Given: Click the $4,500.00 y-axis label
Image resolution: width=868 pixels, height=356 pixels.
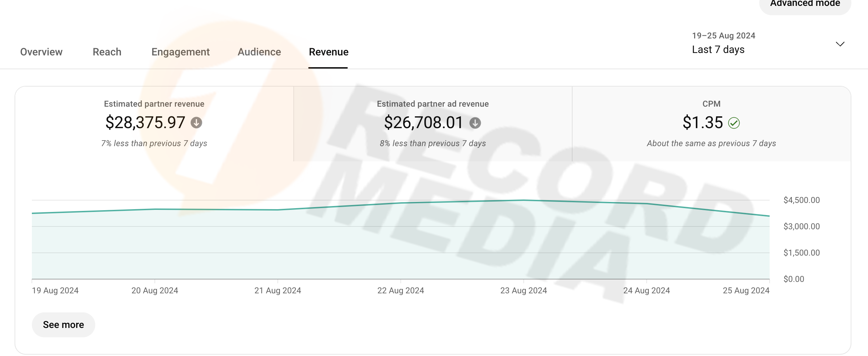Looking at the screenshot, I should (x=801, y=200).
